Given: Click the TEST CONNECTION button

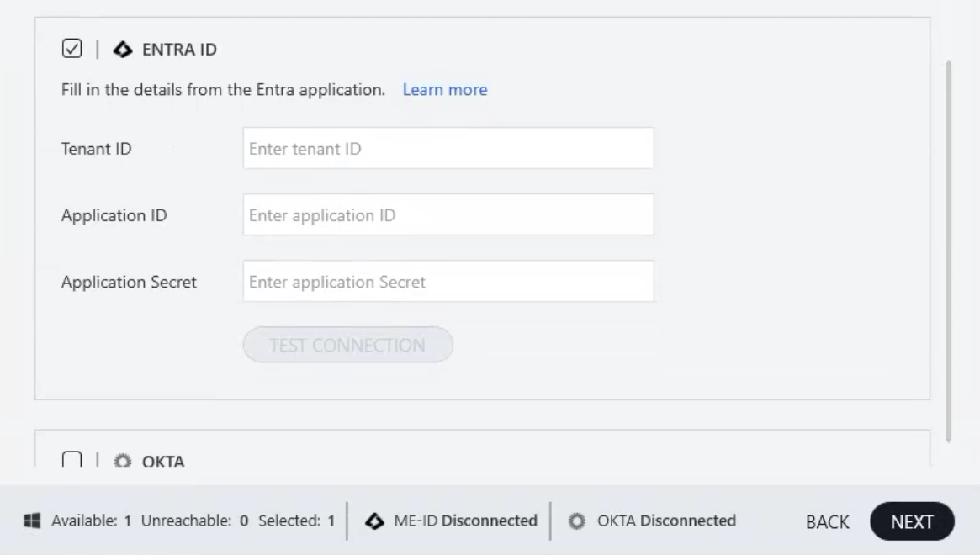Looking at the screenshot, I should tap(348, 345).
